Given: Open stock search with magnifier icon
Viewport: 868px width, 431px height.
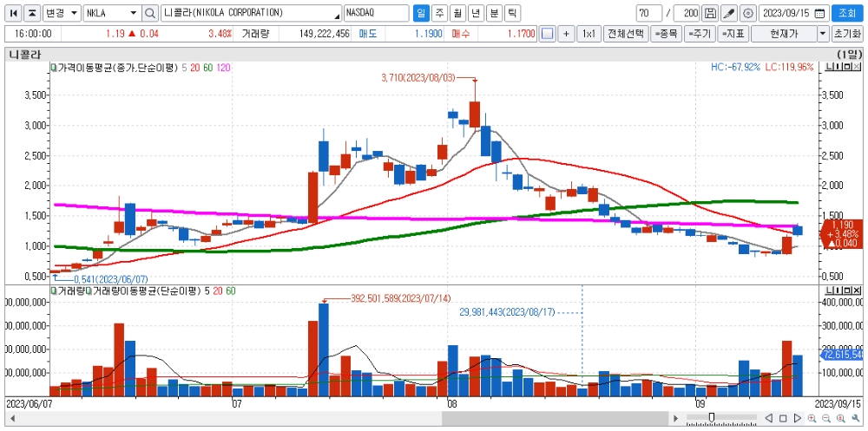Looking at the screenshot, I should pos(150,13).
